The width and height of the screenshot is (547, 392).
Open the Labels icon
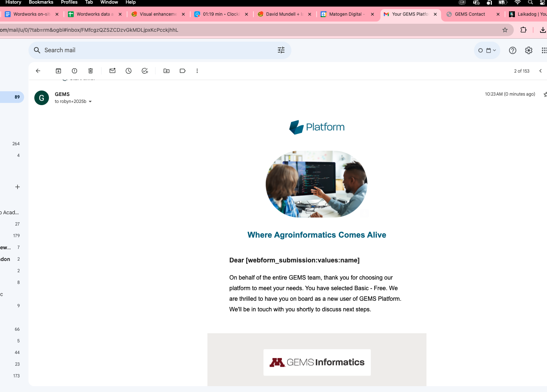(183, 71)
